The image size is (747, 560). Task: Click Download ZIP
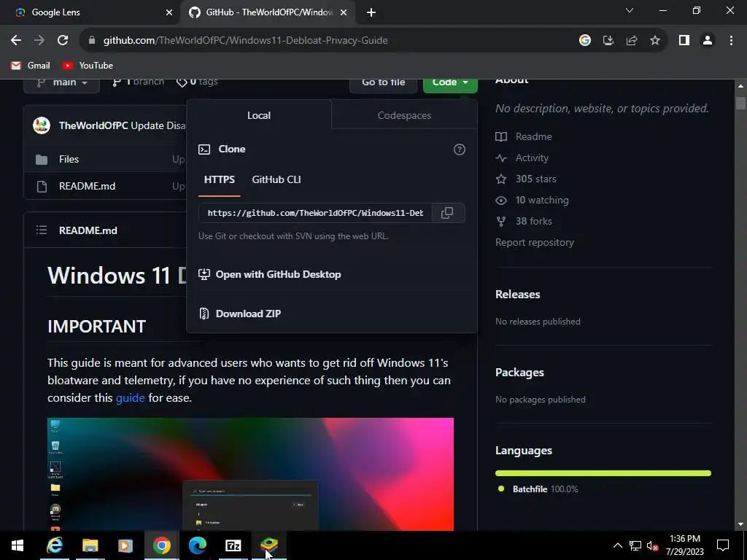248,314
